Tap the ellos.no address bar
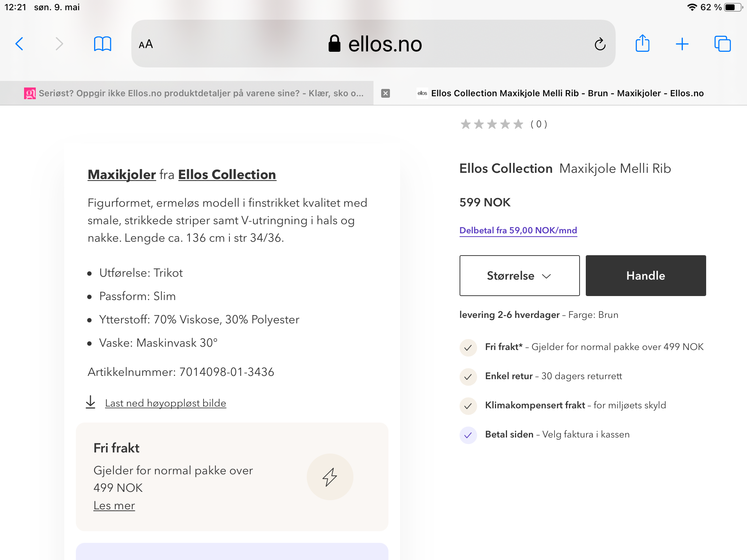Image resolution: width=747 pixels, height=560 pixels. click(x=373, y=44)
